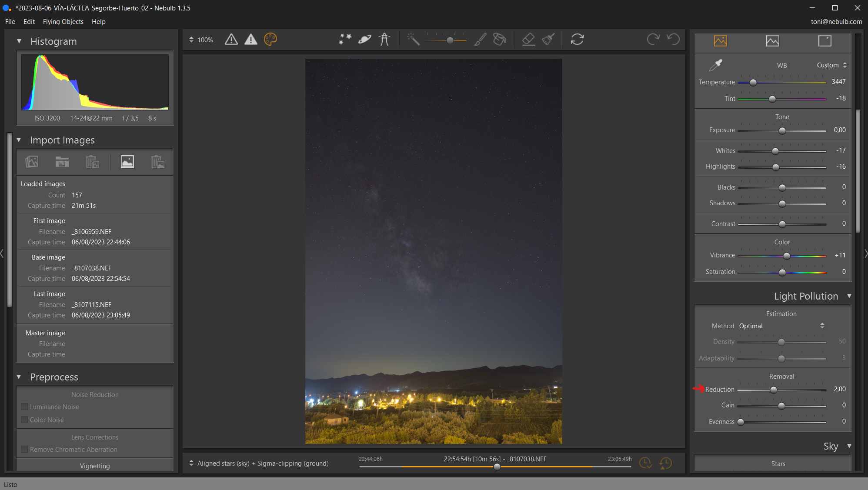Open the Estimation Method Optimal dropdown
The image size is (868, 490).
[781, 326]
